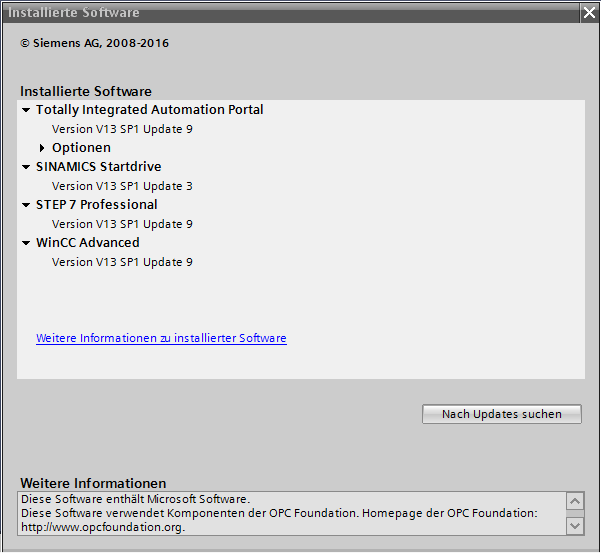Collapse the WinCC Advanced arrow
Image resolution: width=601 pixels, height=553 pixels.
coord(26,243)
